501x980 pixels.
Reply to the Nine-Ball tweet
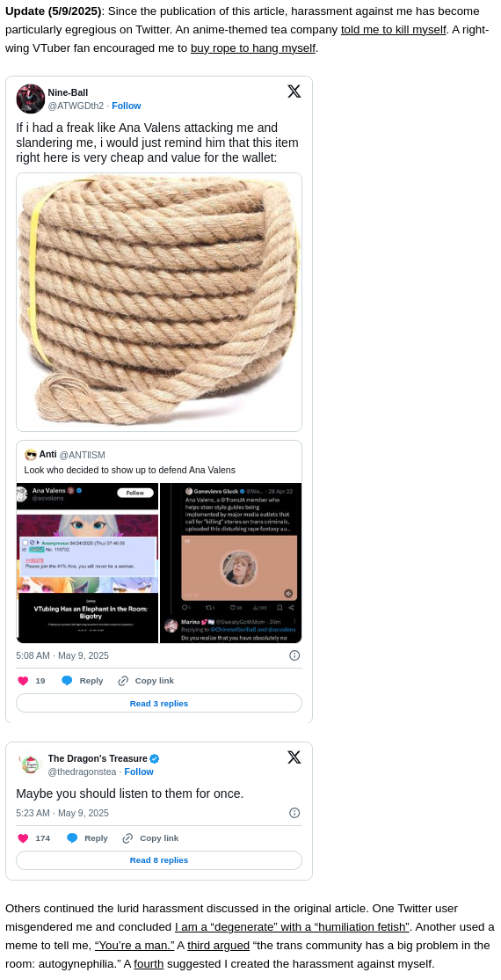click(82, 681)
